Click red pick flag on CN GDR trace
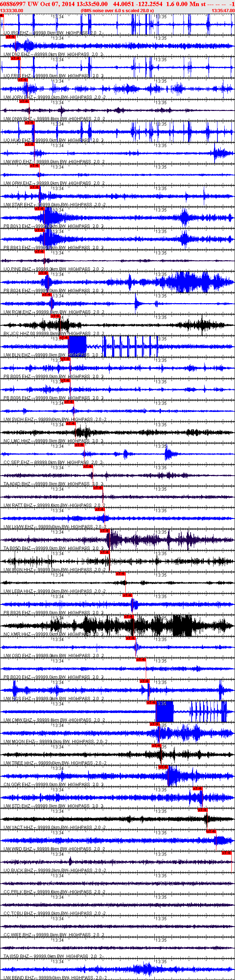This screenshot has width=235, height=980. (x=163, y=767)
